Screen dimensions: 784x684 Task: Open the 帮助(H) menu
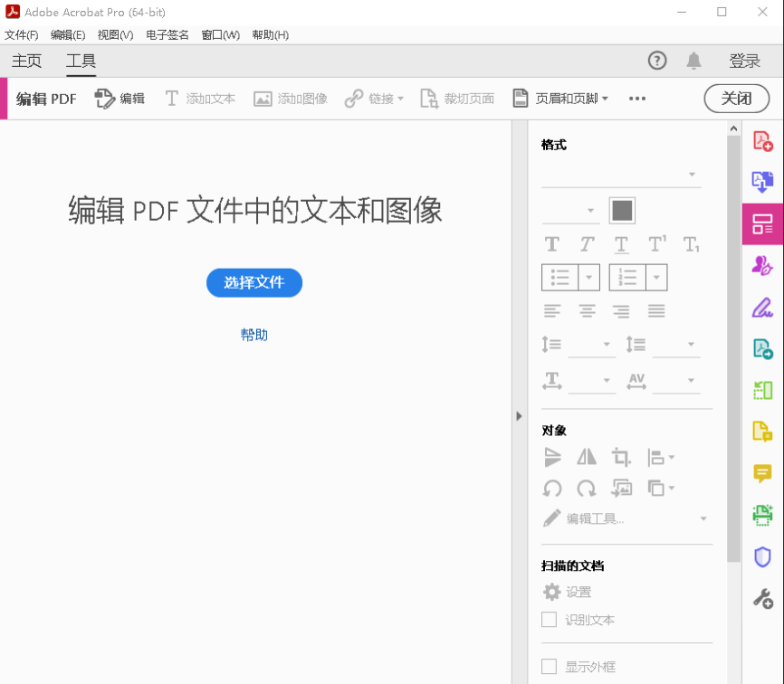271,35
